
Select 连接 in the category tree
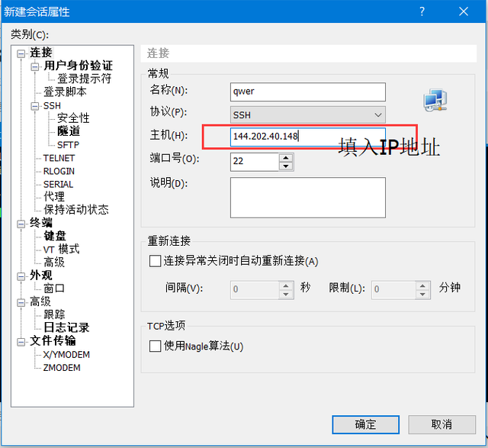41,53
